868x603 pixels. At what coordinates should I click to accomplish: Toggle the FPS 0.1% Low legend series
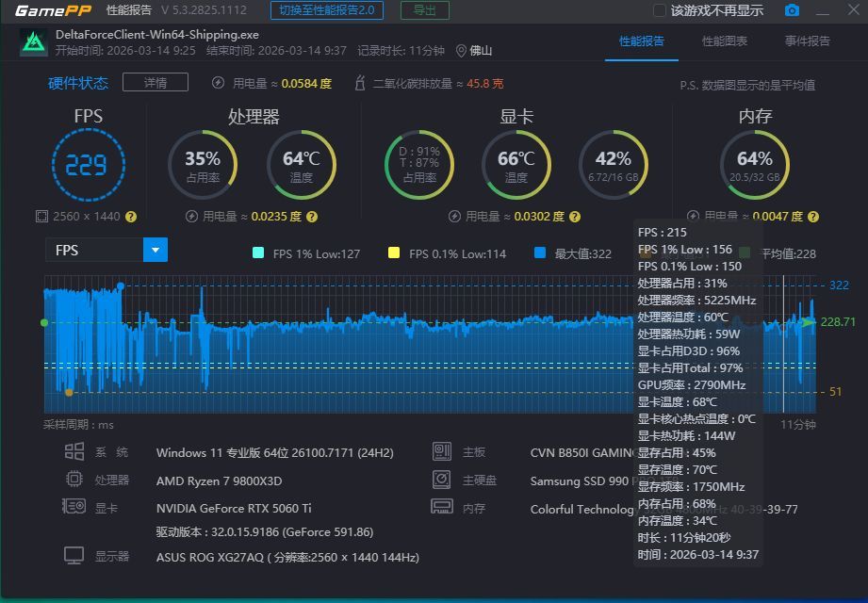(447, 254)
